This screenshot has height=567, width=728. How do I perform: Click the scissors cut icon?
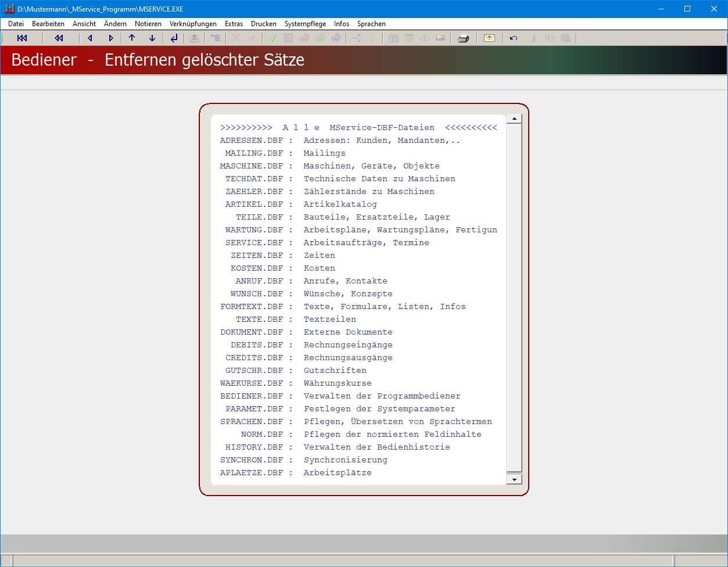click(534, 38)
